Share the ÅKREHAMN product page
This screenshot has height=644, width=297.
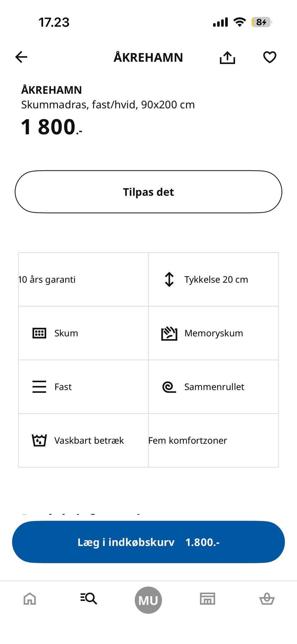pyautogui.click(x=227, y=58)
